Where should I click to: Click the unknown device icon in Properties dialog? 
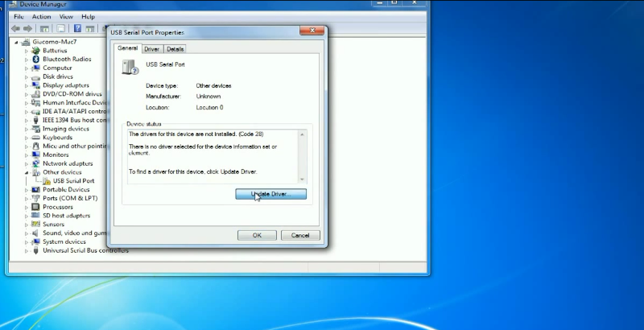[130, 67]
